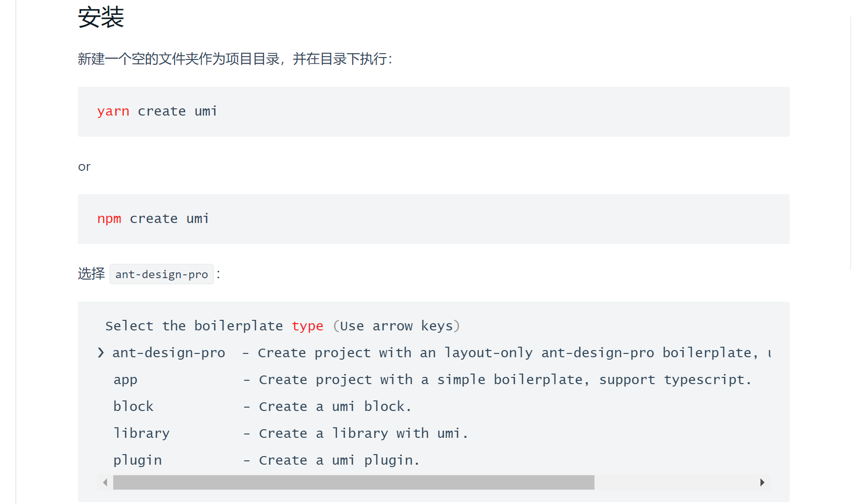
Task: Click the right scroll arrow of the code block
Action: 762,482
